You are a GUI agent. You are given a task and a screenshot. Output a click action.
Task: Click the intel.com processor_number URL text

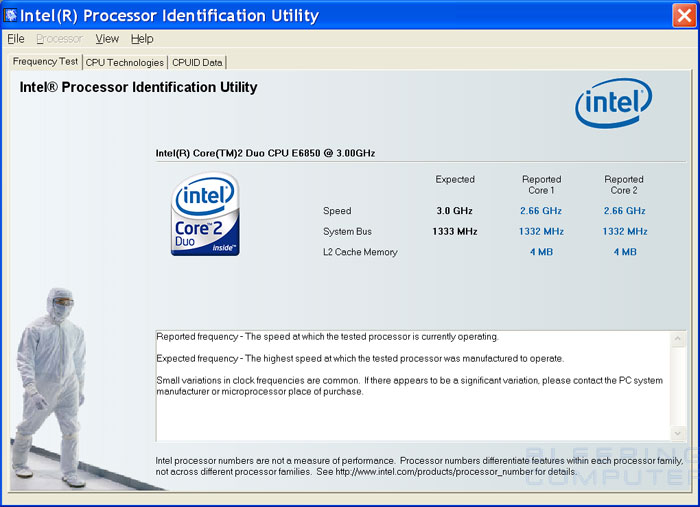434,472
